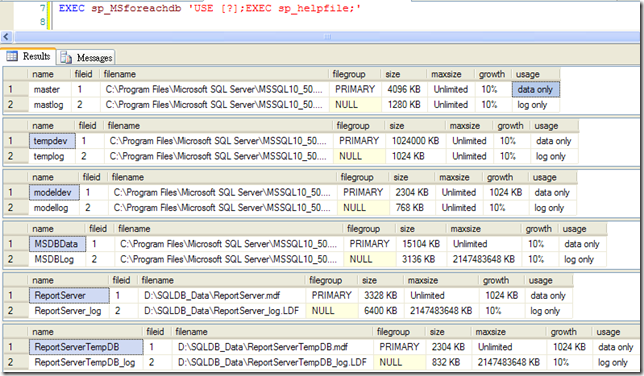644x376 pixels.
Task: Select the NULL filegroup cell in mastlog row
Action: [x=355, y=105]
